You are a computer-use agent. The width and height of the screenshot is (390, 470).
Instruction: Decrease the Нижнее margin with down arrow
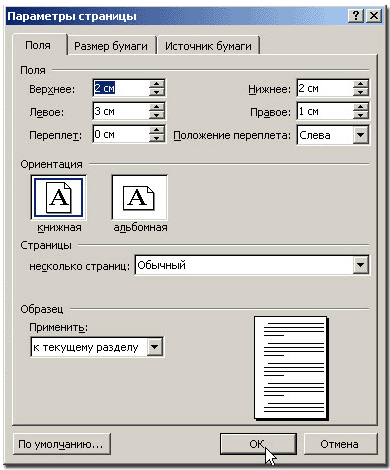[360, 92]
